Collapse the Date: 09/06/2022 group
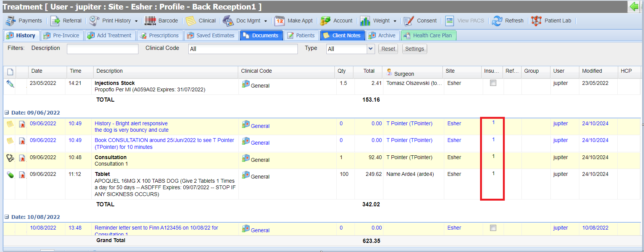Viewport: 644px width, 252px height. click(6, 113)
